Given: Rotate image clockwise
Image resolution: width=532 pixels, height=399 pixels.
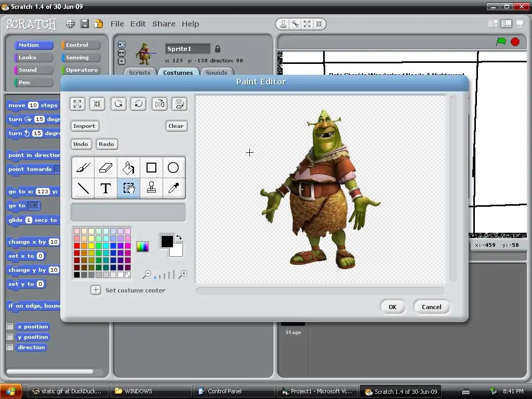Looking at the screenshot, I should (138, 104).
